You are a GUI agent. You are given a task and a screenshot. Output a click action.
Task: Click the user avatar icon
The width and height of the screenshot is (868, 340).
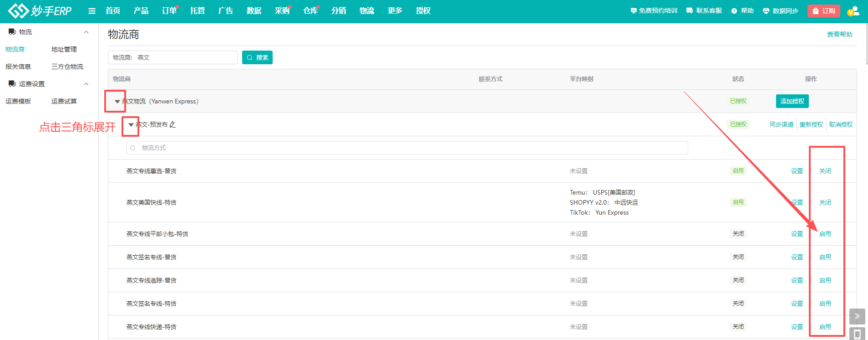pyautogui.click(x=853, y=11)
